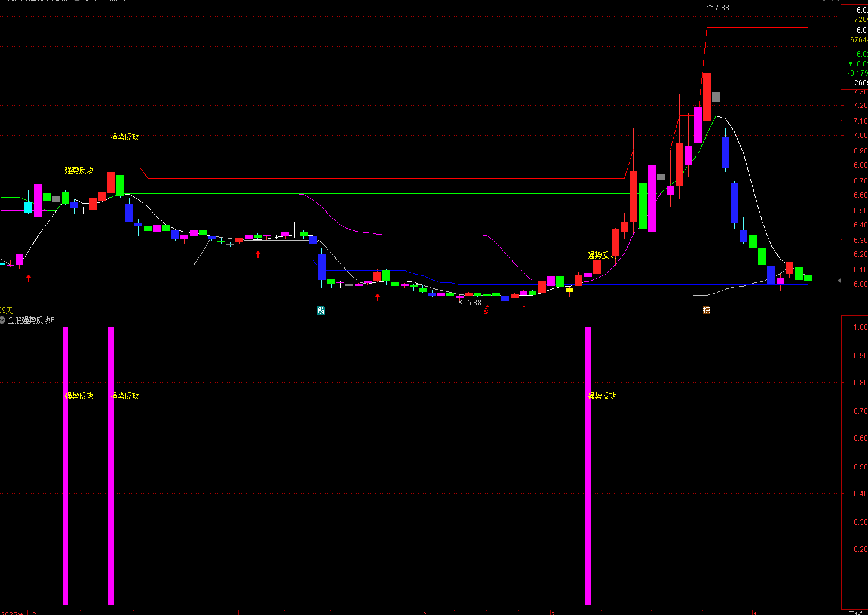Click the 强势反攻 label on first magenta bar
868x615 pixels.
tap(79, 396)
